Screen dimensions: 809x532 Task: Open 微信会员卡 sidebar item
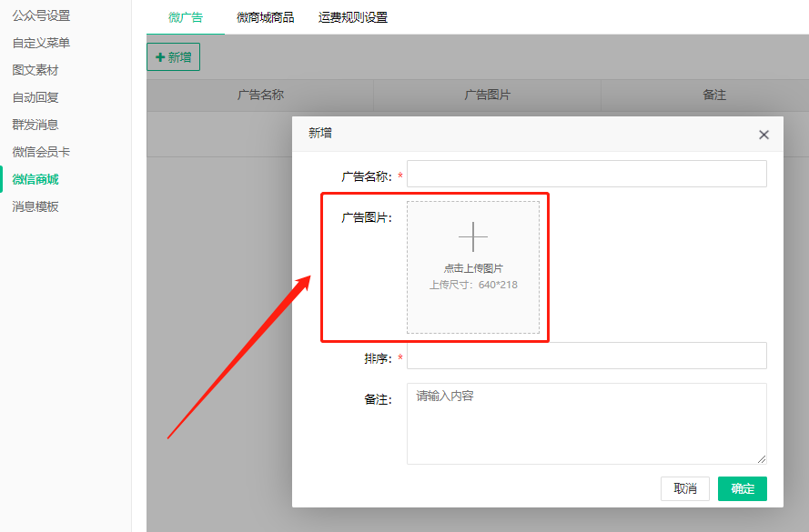coord(41,152)
